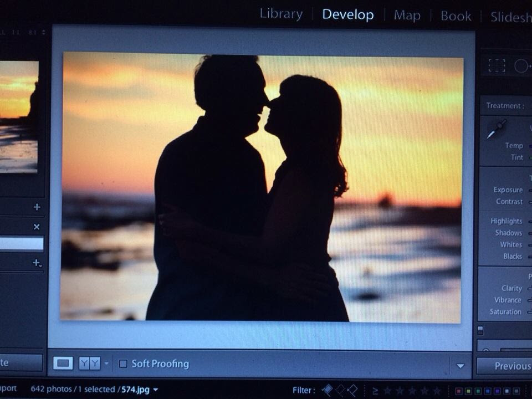
Task: Open the Library module
Action: [x=281, y=13]
